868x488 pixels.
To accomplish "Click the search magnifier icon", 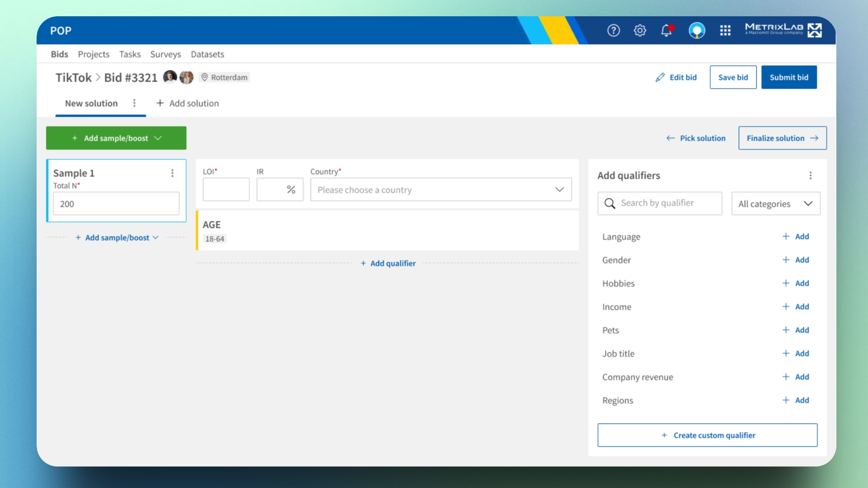I will pyautogui.click(x=610, y=203).
